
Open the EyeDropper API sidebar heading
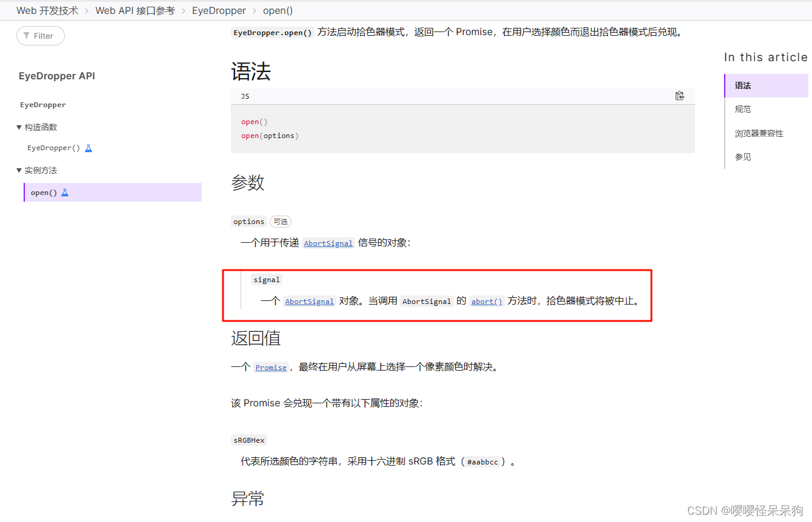pyautogui.click(x=57, y=76)
